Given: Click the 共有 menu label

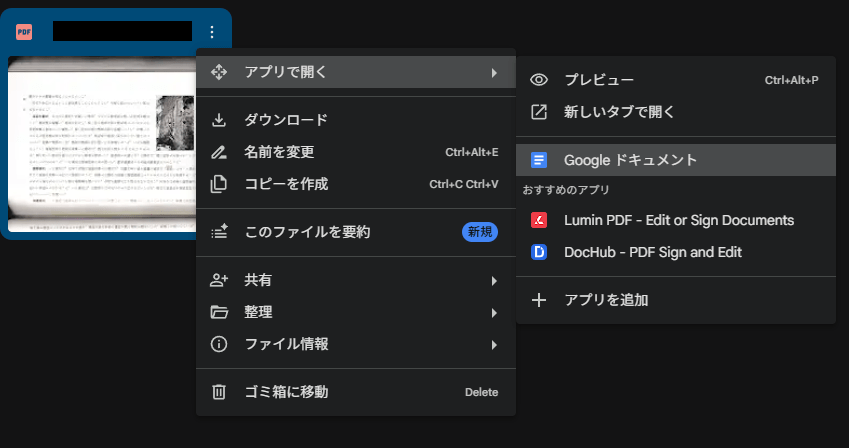Looking at the screenshot, I should pyautogui.click(x=258, y=280).
